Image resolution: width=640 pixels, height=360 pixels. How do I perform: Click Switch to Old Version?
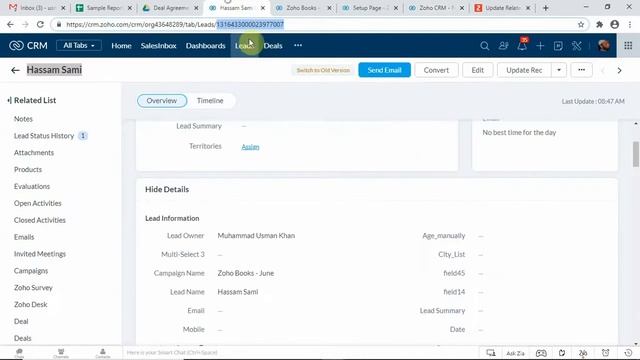[x=323, y=70]
